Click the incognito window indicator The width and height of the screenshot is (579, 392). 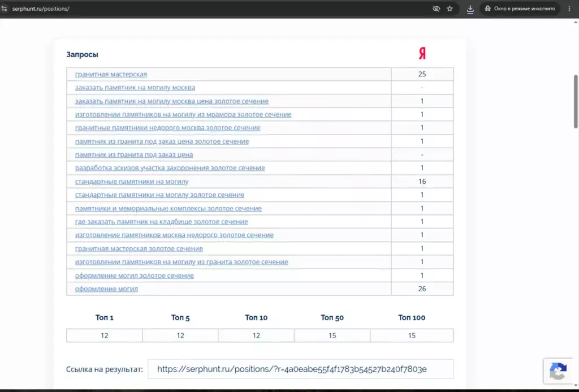(x=520, y=8)
